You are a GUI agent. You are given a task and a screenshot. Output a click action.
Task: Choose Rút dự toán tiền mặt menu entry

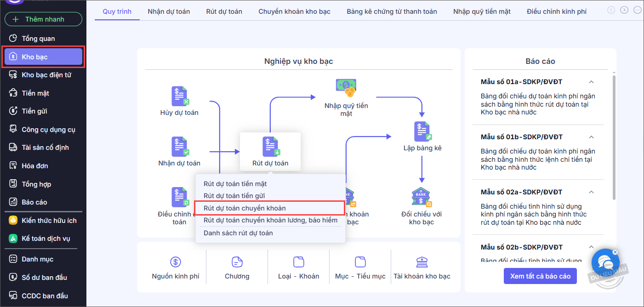235,184
